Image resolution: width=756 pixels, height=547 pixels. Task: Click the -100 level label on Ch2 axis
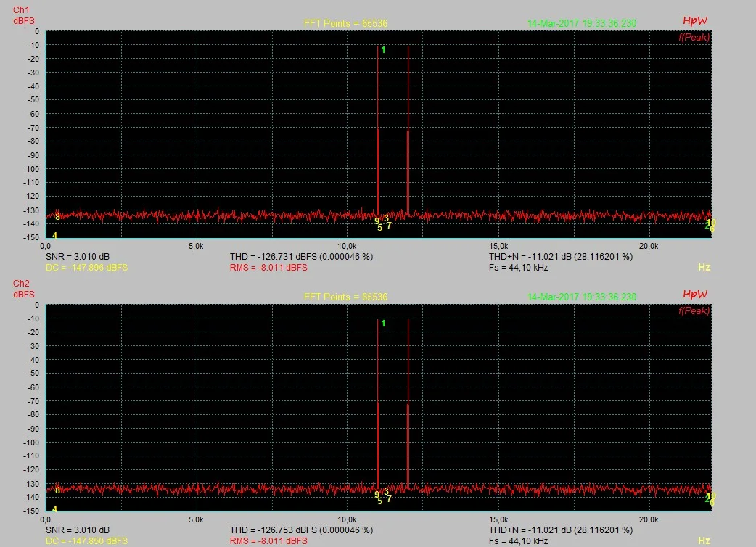31,443
